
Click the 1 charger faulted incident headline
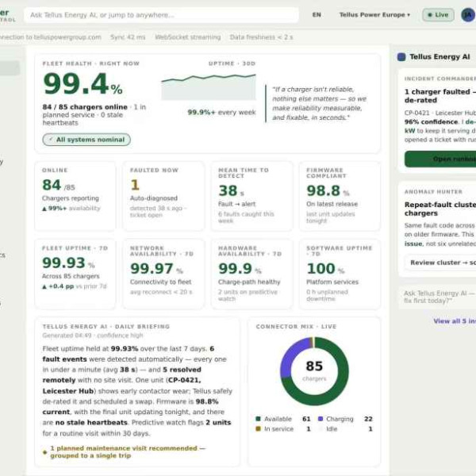440,96
